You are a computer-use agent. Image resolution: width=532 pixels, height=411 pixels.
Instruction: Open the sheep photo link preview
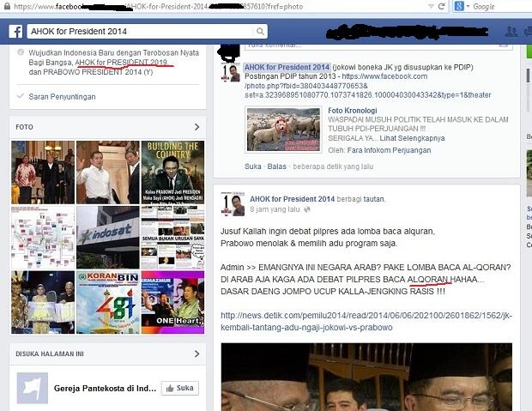tap(284, 130)
